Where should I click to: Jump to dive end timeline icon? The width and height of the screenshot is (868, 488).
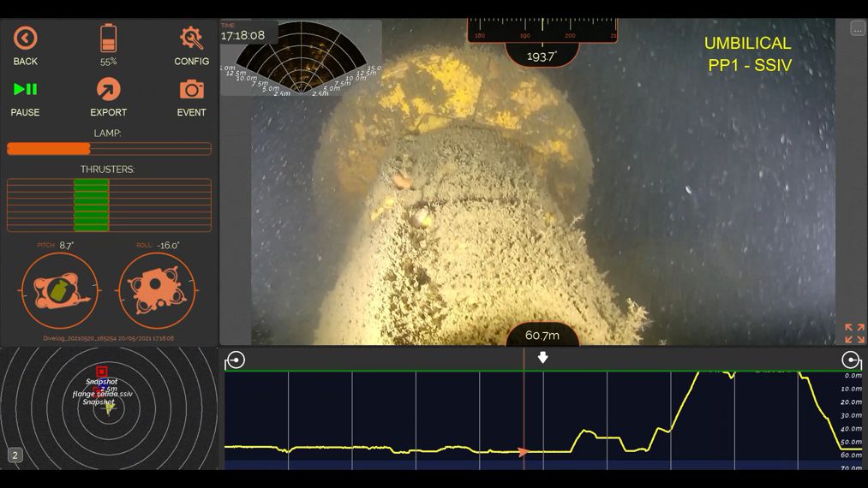(x=851, y=360)
